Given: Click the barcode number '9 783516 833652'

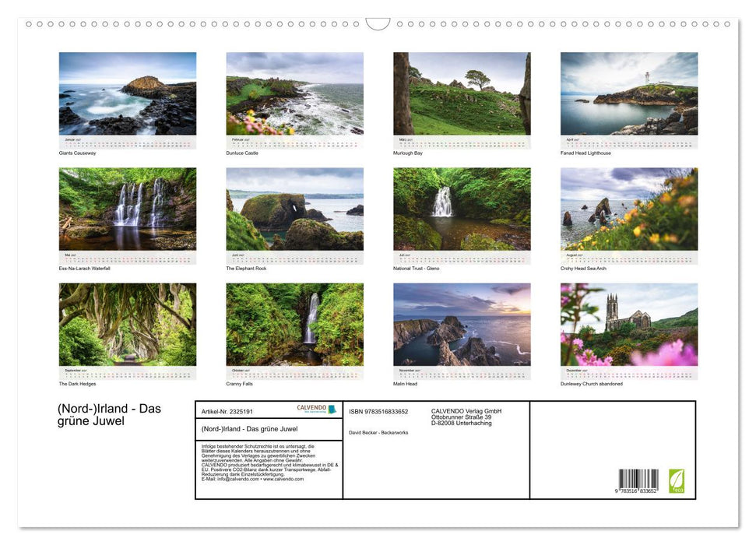Looking at the screenshot, I should click(635, 490).
